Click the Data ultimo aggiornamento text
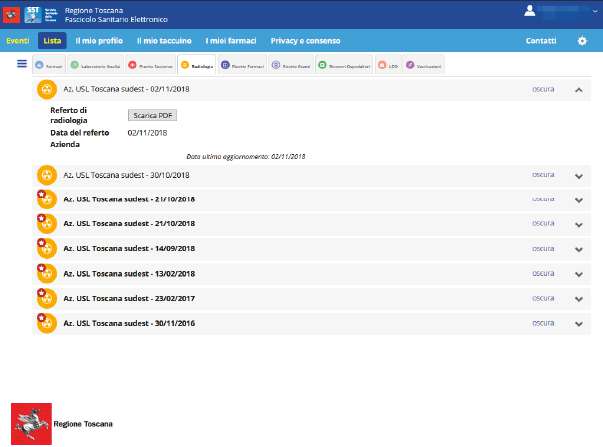This screenshot has height=447, width=603. [x=246, y=157]
